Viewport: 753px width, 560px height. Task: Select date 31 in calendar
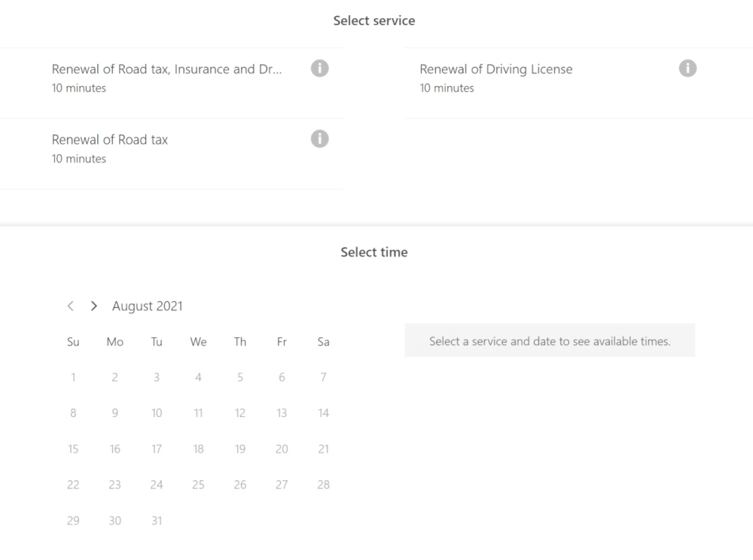(157, 521)
